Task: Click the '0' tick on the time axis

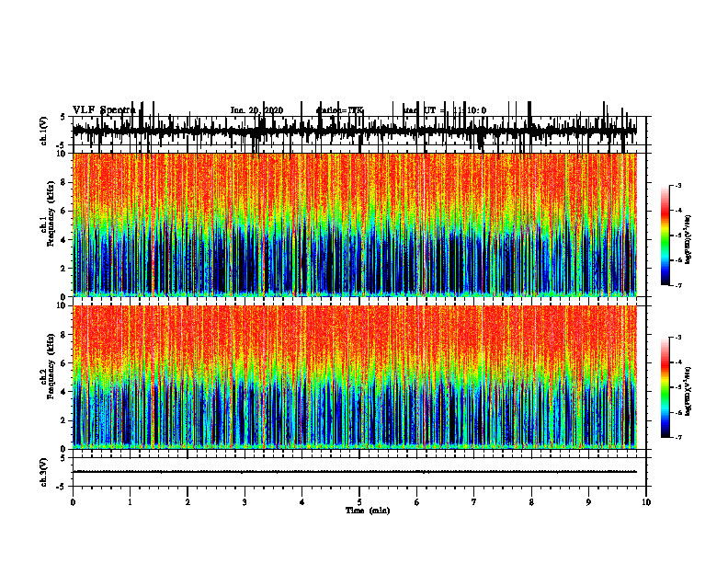Action: click(73, 502)
